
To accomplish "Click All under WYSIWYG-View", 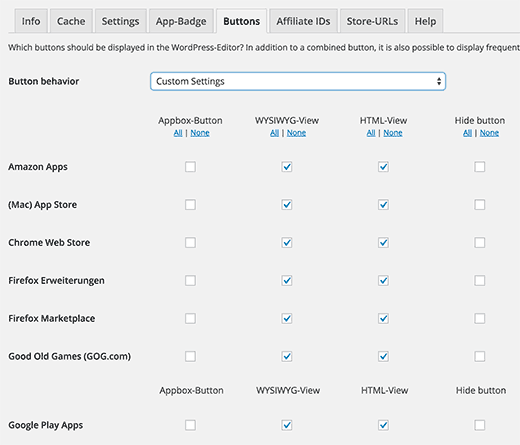I will point(274,133).
